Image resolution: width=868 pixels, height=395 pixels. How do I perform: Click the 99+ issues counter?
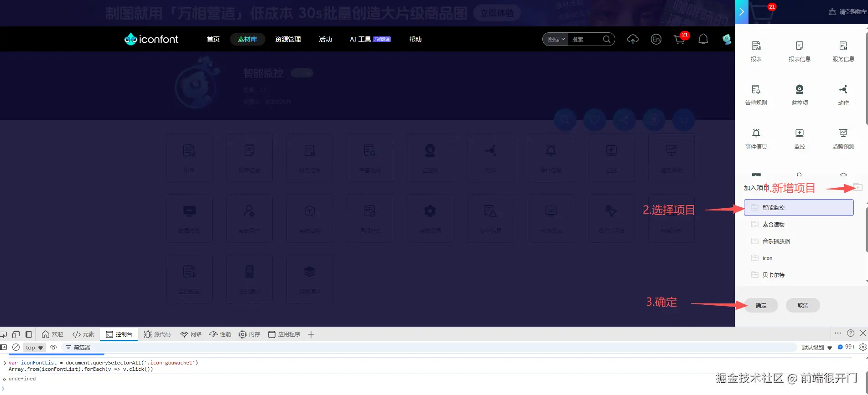[x=846, y=347]
